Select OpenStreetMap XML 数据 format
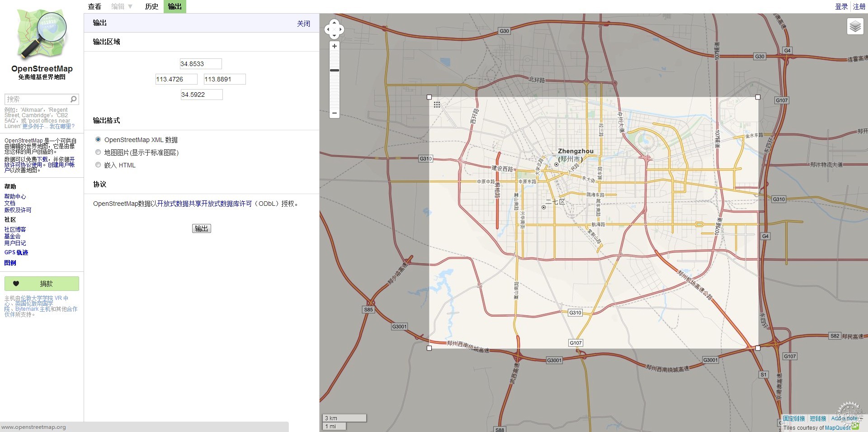 point(98,139)
